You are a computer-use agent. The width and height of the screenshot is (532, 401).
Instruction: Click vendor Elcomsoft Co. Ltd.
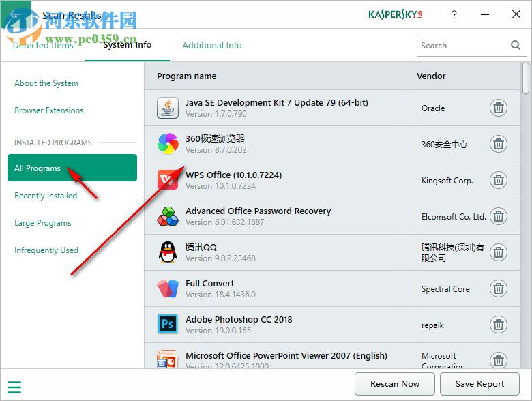[454, 216]
